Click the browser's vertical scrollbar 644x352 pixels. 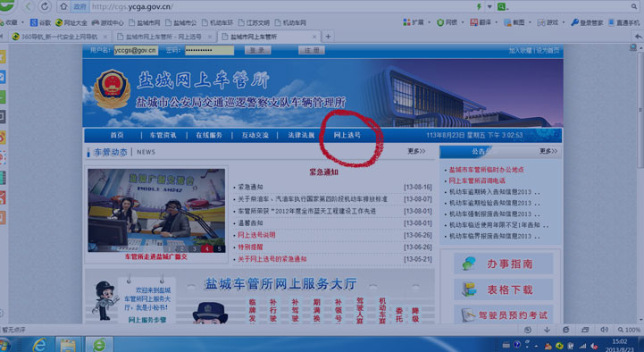640,111
